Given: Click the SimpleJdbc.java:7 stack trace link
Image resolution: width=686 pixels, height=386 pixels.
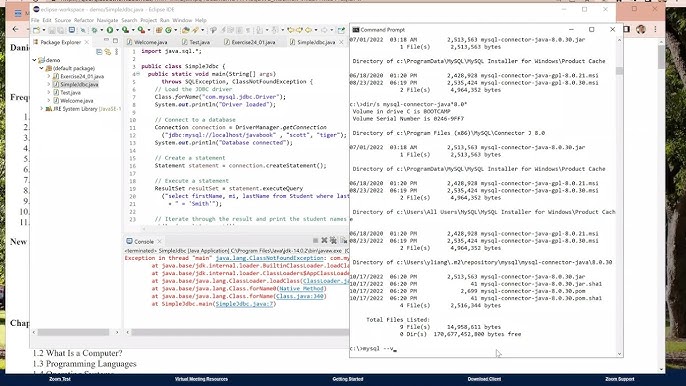Looking at the screenshot, I should click(x=244, y=304).
